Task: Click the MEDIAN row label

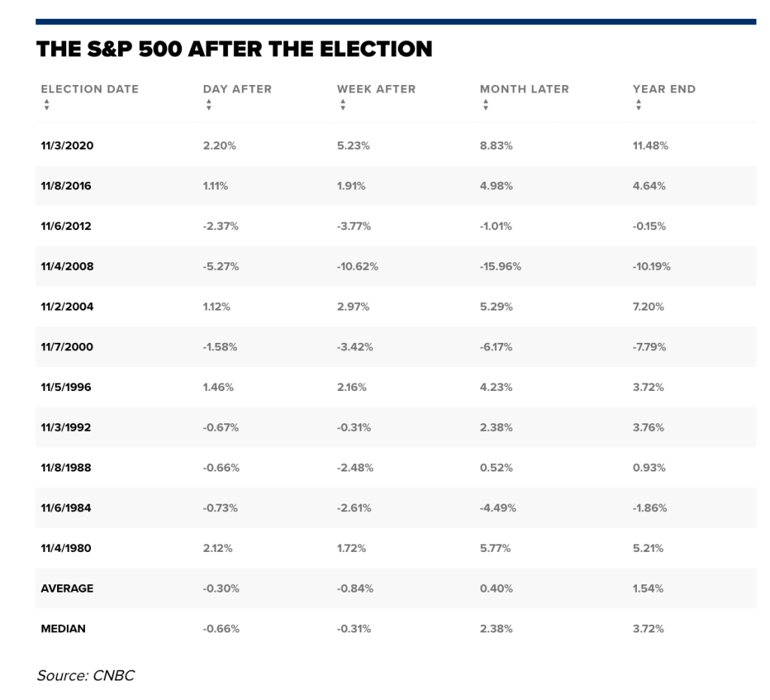Action: click(63, 629)
